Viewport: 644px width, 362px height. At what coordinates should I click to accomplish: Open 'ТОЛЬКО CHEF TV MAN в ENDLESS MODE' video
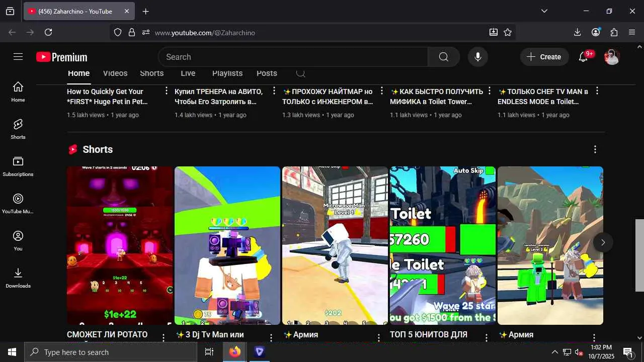pyautogui.click(x=543, y=97)
